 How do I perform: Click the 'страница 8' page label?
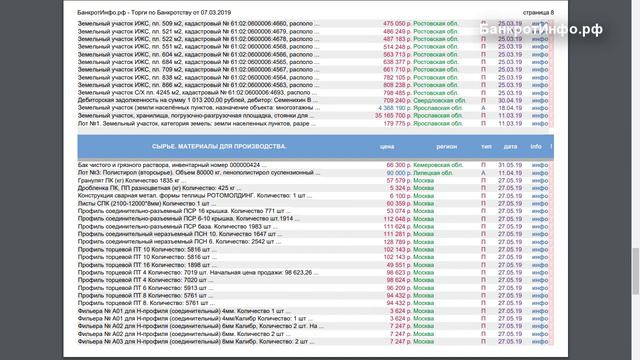tap(538, 13)
